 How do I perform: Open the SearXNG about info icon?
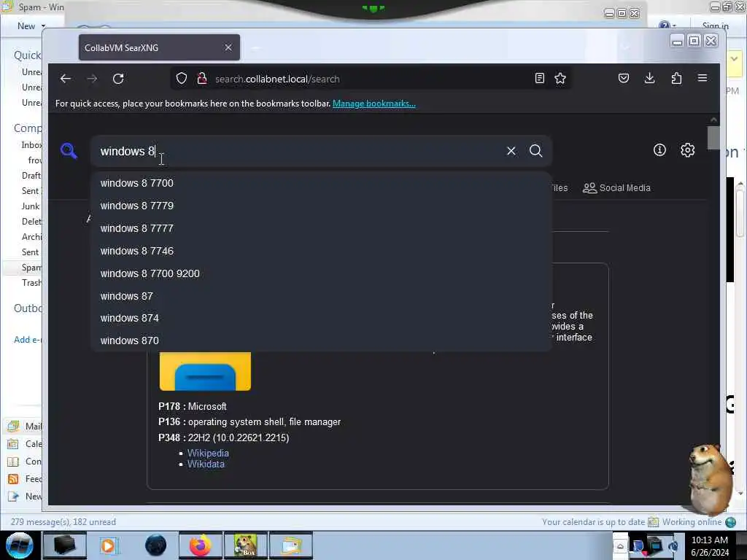[659, 150]
